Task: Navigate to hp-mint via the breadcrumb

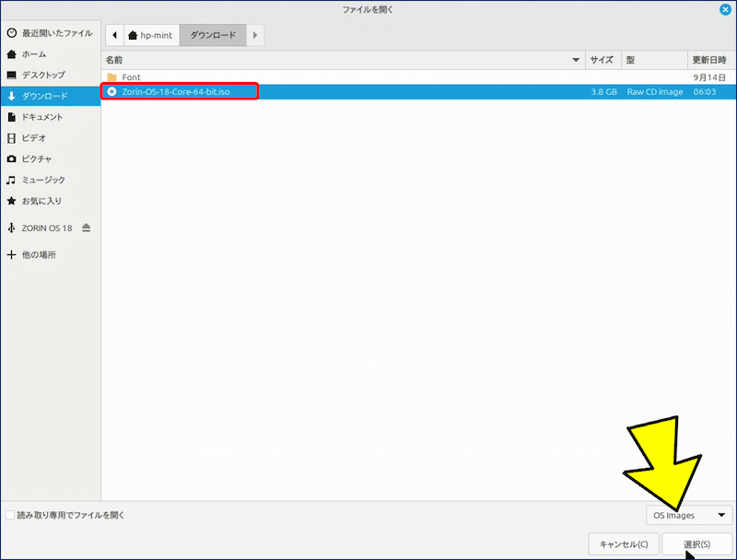Action: point(151,34)
